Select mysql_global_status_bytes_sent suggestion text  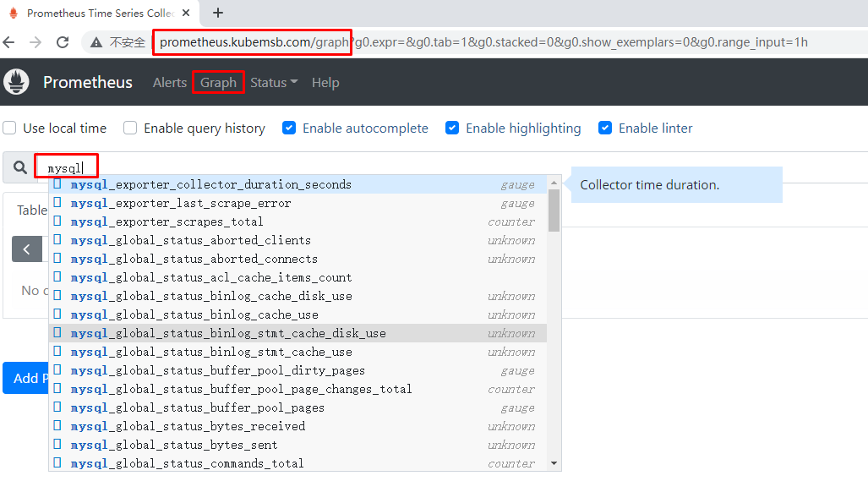(x=174, y=445)
